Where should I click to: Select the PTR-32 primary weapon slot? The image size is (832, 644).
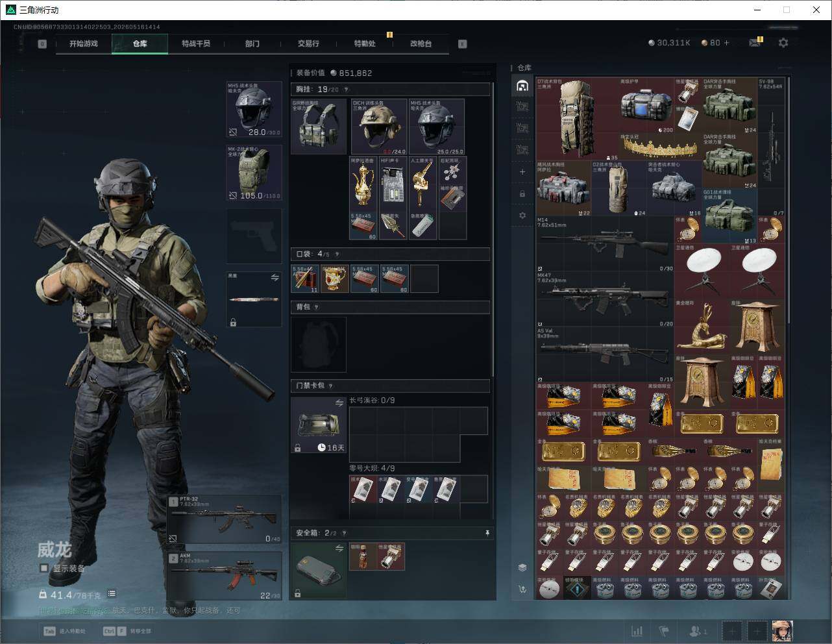pyautogui.click(x=225, y=519)
